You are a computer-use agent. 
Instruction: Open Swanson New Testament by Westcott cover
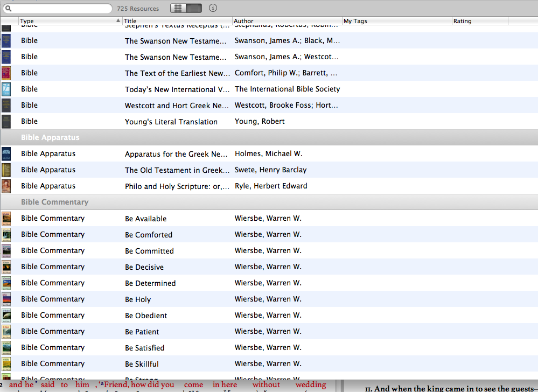6,57
